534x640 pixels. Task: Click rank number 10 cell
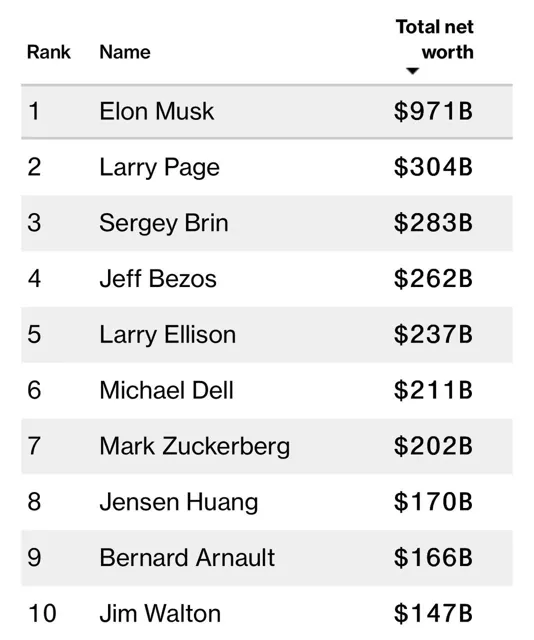tap(42, 614)
